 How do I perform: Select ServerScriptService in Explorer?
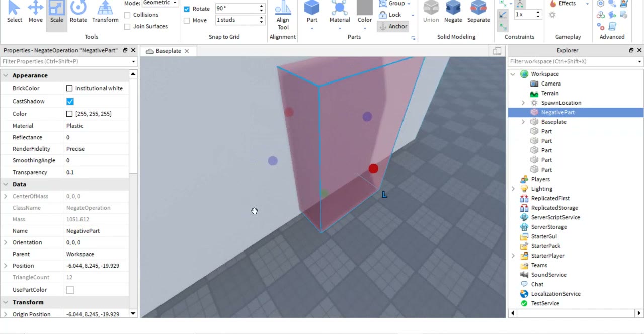(x=555, y=217)
